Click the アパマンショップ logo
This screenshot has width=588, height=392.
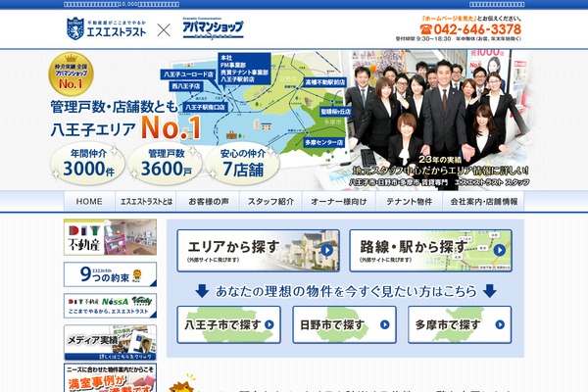(213, 28)
